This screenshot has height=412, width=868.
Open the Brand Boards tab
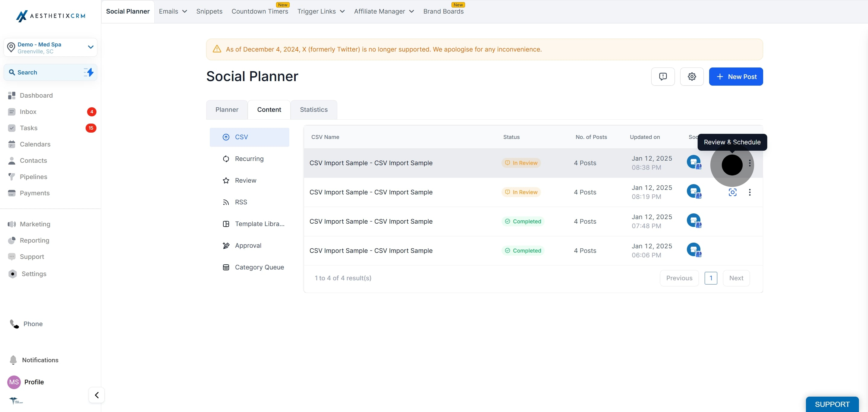point(443,11)
